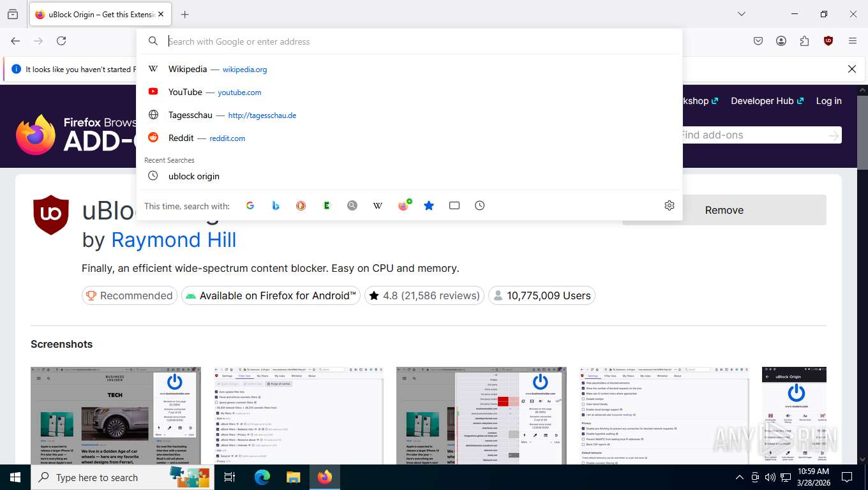Dismiss the notification bar
Image resolution: width=868 pixels, height=490 pixels.
[x=851, y=69]
